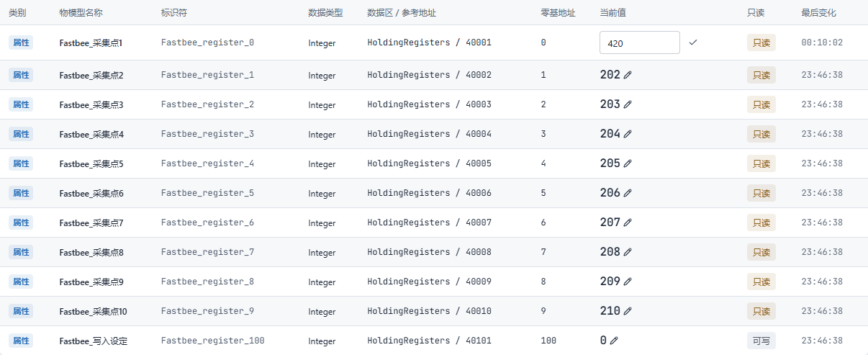Image resolution: width=868 pixels, height=355 pixels.
Task: Edit the 0 value of Fastbee_写入设定
Action: (x=614, y=341)
